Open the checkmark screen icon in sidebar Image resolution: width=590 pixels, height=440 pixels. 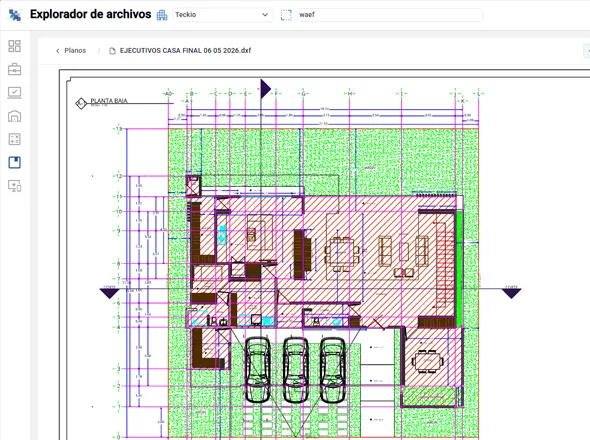pos(15,93)
